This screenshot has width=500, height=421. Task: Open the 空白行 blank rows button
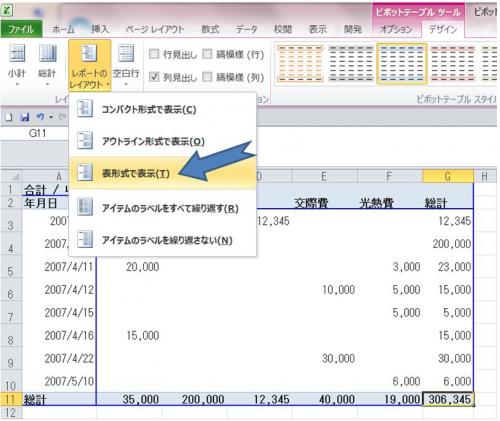point(126,65)
